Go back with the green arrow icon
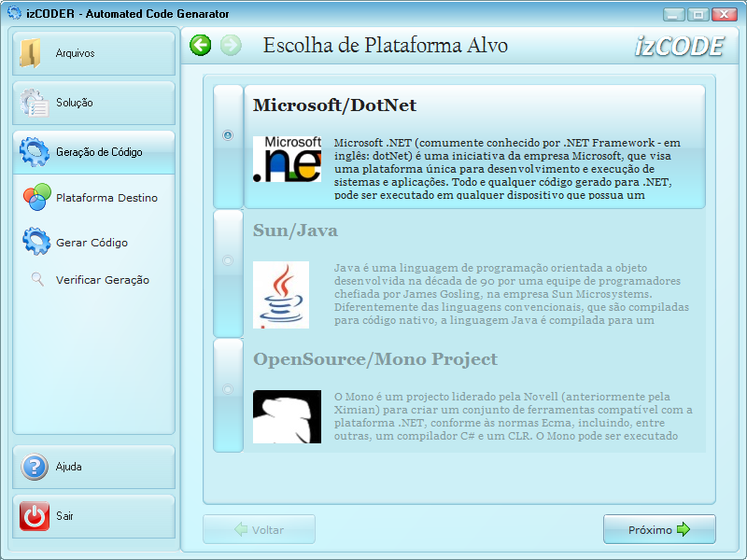Image resolution: width=747 pixels, height=560 pixels. pos(200,46)
